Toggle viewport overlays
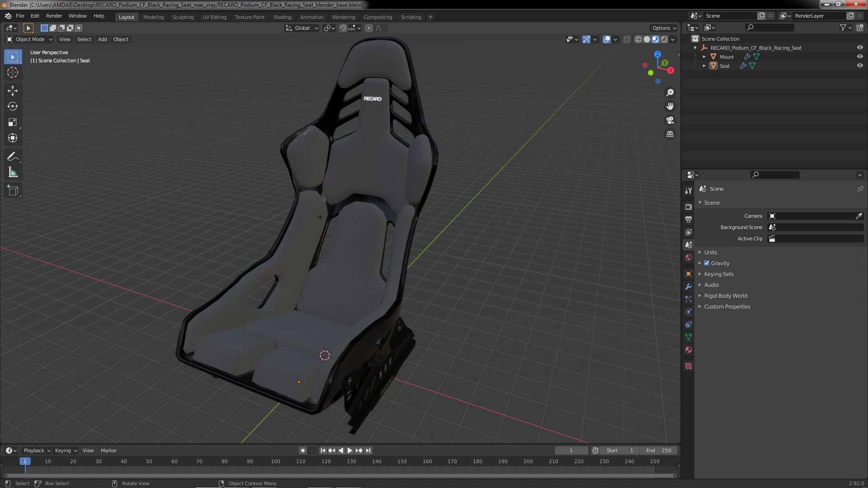The height and width of the screenshot is (488, 868). tap(607, 39)
